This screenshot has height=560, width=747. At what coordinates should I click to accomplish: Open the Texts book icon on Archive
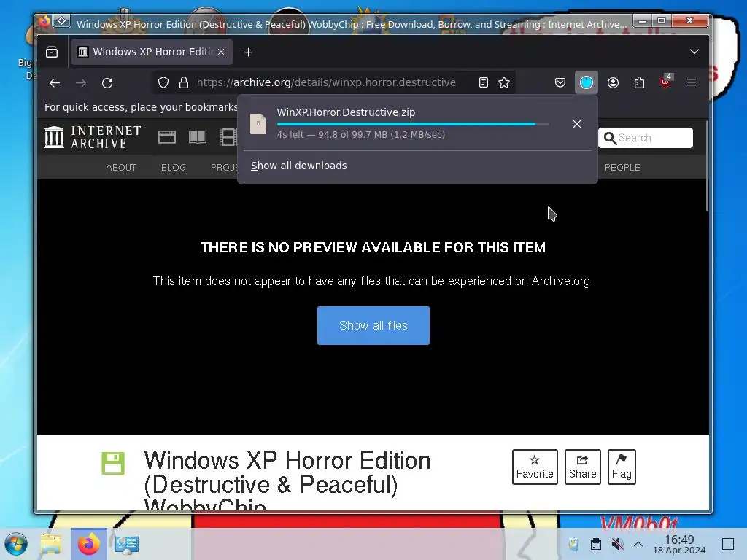tap(198, 137)
